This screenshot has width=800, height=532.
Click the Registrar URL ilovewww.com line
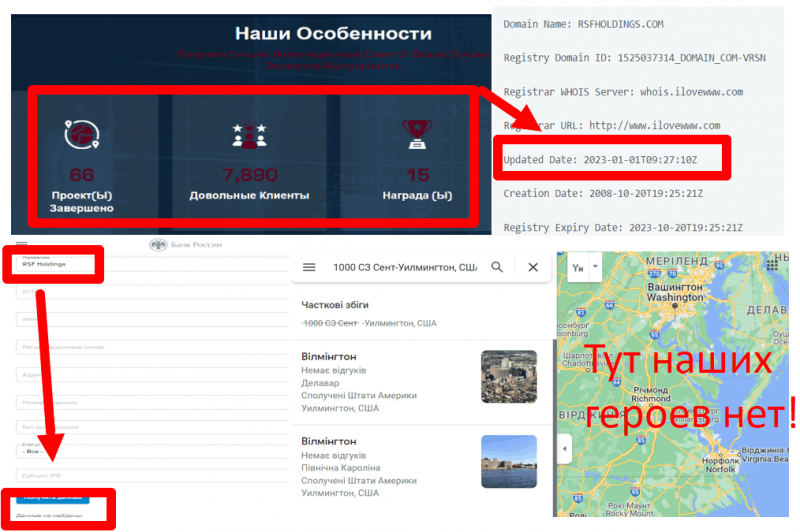[612, 125]
